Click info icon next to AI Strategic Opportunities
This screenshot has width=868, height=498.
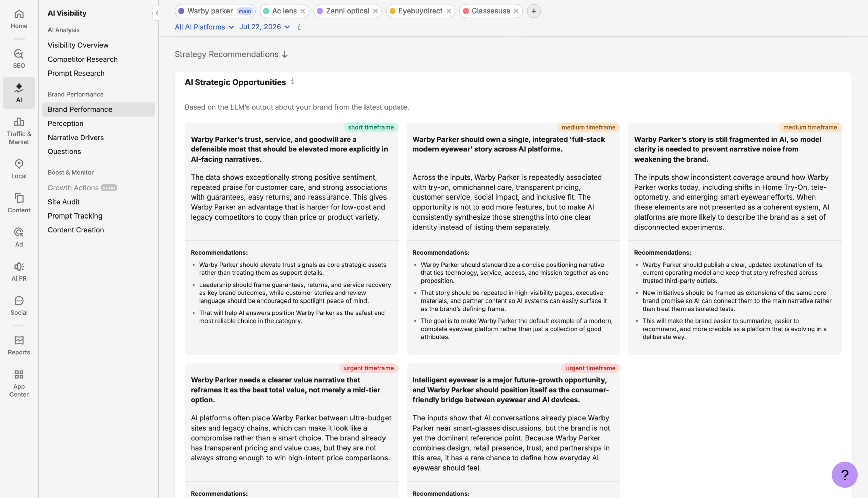[292, 81]
